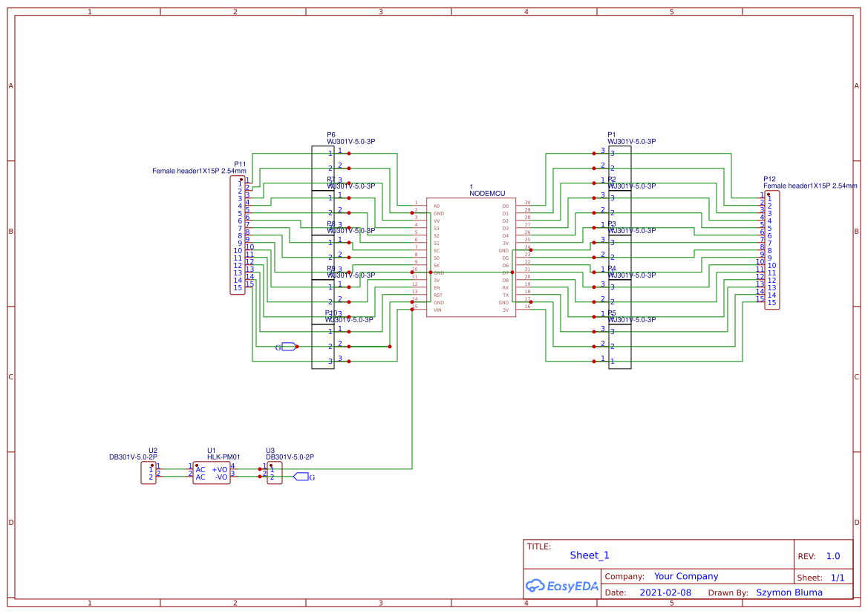Click the A0 pin on NODEMCU
The image size is (868, 614).
coord(437,206)
